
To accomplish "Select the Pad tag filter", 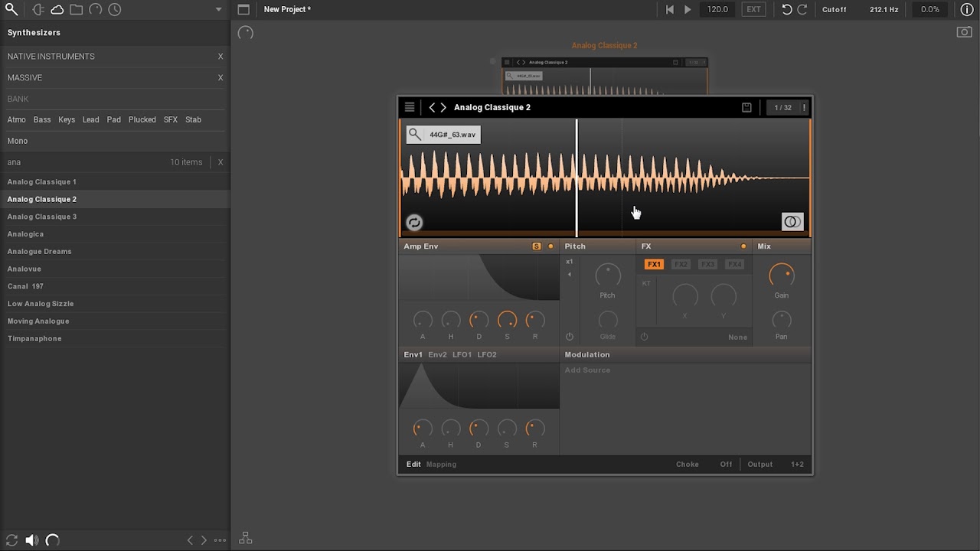I will (114, 120).
